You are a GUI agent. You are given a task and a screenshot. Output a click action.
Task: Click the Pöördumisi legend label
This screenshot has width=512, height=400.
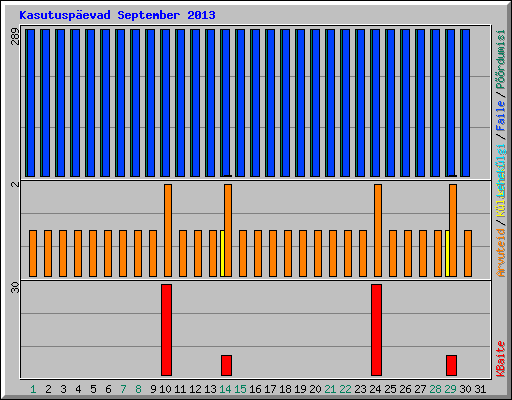pyautogui.click(x=500, y=59)
